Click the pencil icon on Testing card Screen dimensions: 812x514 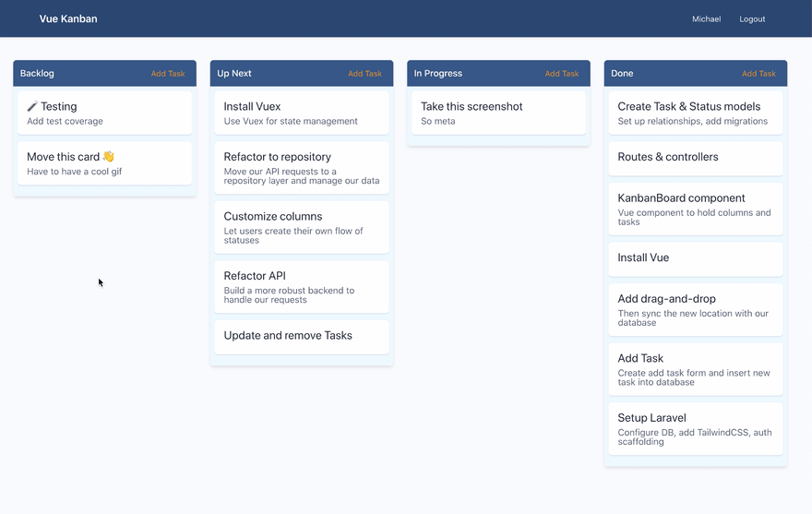32,107
